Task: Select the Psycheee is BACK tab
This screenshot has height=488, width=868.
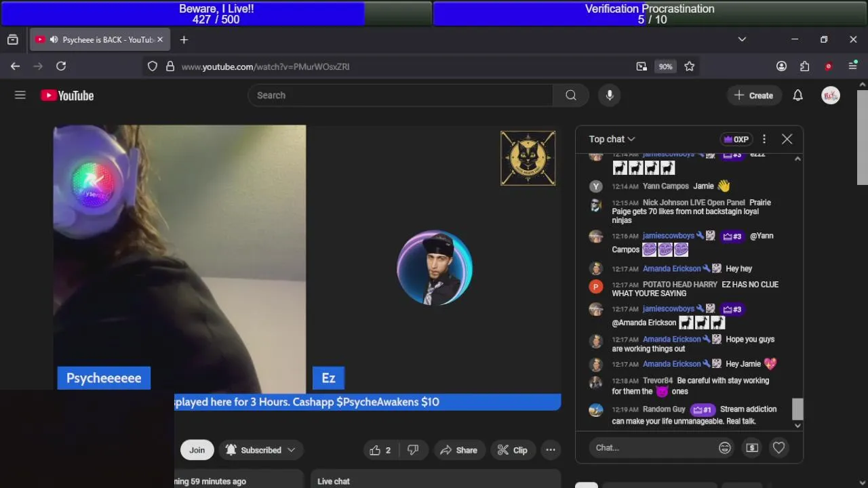Action: click(99, 40)
